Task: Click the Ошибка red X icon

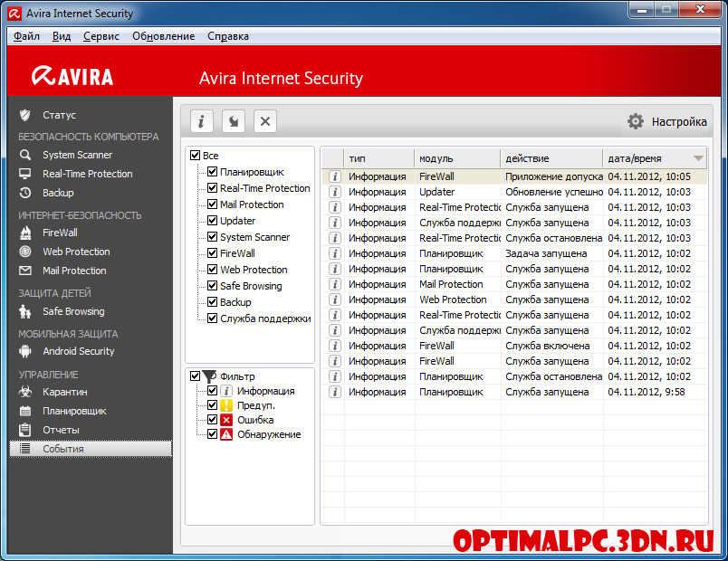Action: [x=226, y=420]
